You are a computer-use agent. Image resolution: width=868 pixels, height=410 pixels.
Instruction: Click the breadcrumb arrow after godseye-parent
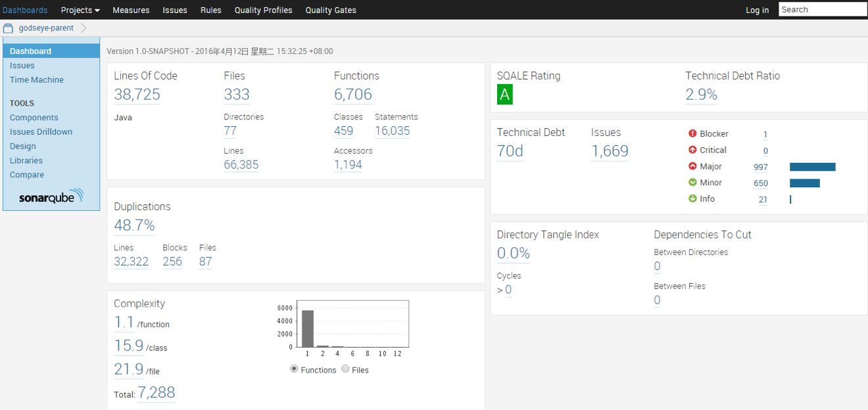(x=84, y=28)
